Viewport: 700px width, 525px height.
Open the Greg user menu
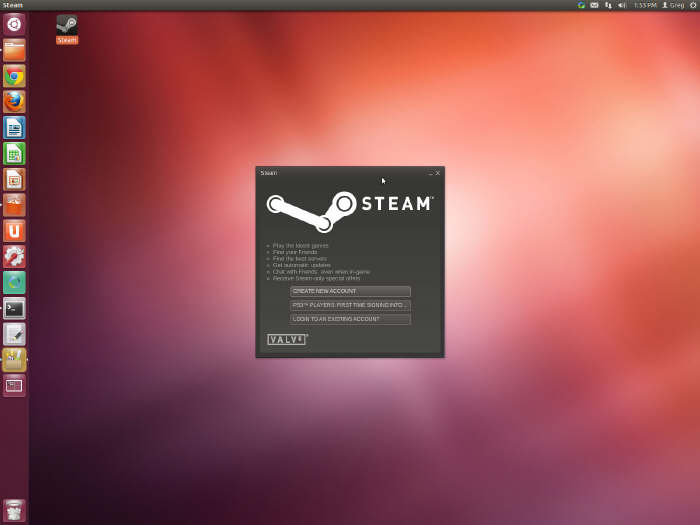click(x=673, y=5)
